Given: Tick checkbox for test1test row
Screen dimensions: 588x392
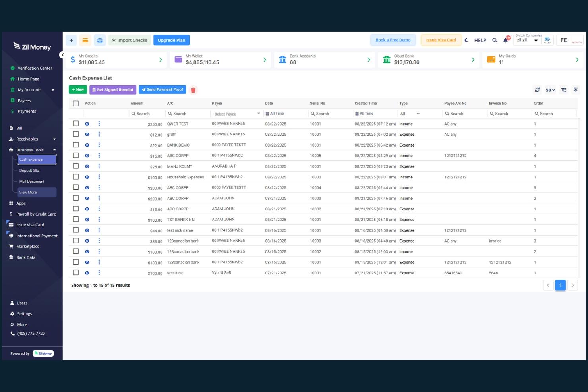Looking at the screenshot, I should [x=76, y=273].
